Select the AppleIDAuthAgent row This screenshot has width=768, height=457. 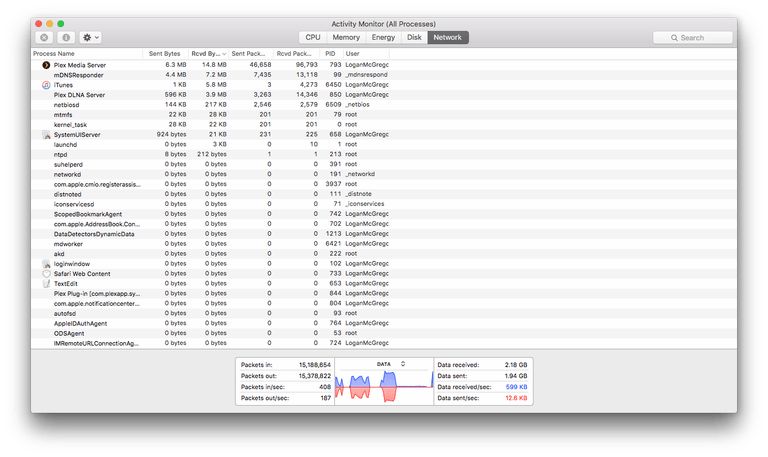click(384, 323)
